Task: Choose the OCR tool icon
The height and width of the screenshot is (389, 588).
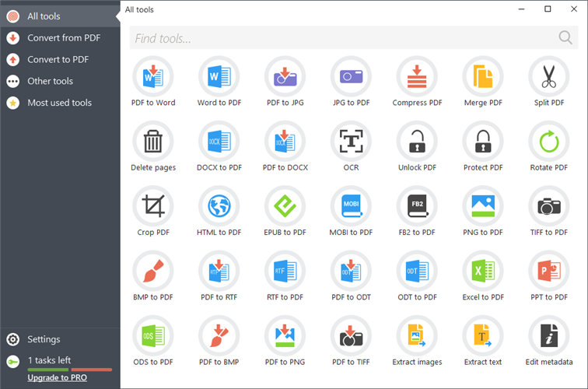Action: pos(351,141)
